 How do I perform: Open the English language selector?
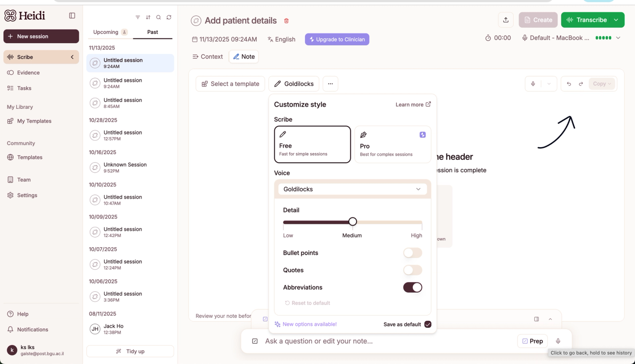point(281,39)
